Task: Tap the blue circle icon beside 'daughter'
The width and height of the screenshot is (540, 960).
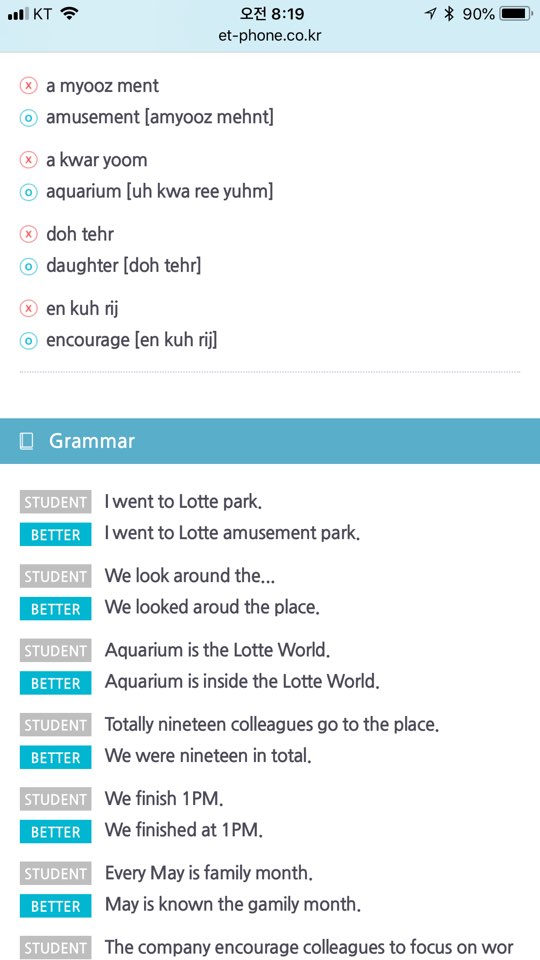Action: click(29, 266)
